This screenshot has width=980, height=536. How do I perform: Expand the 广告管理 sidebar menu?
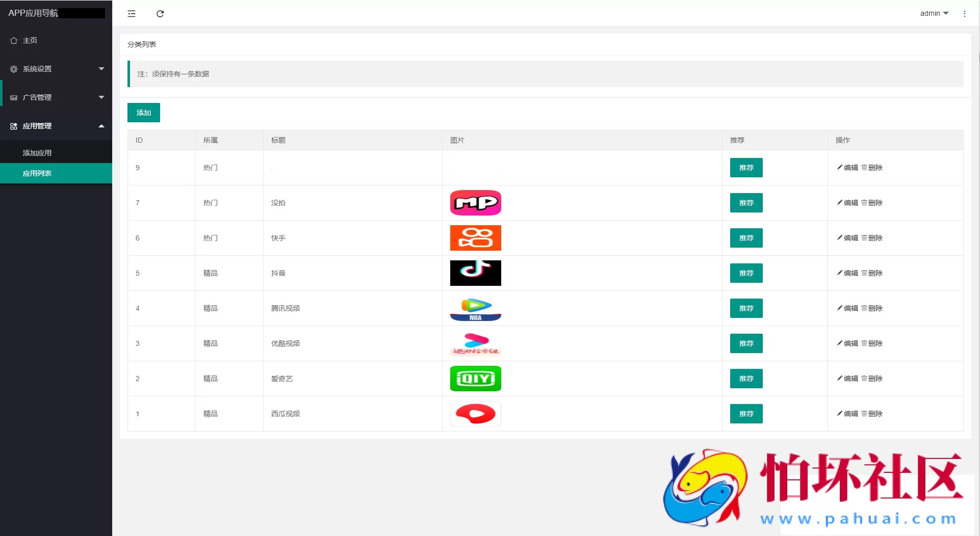click(x=56, y=97)
